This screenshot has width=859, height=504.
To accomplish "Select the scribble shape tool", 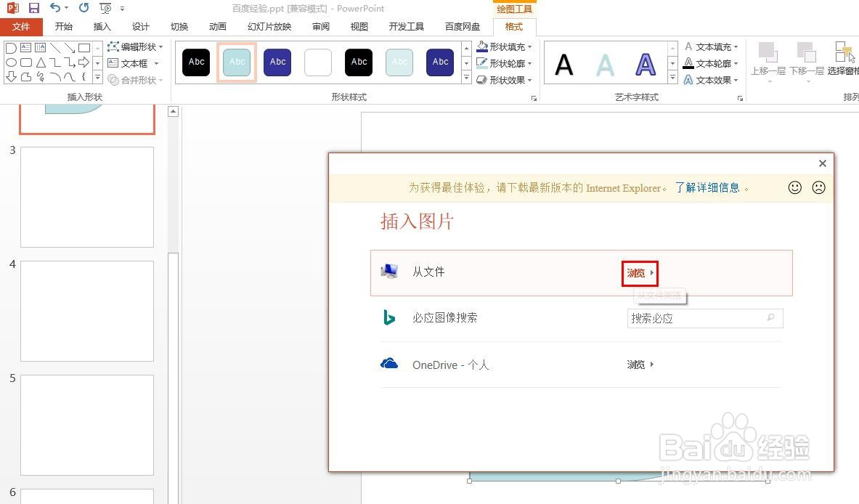I will pos(41,77).
